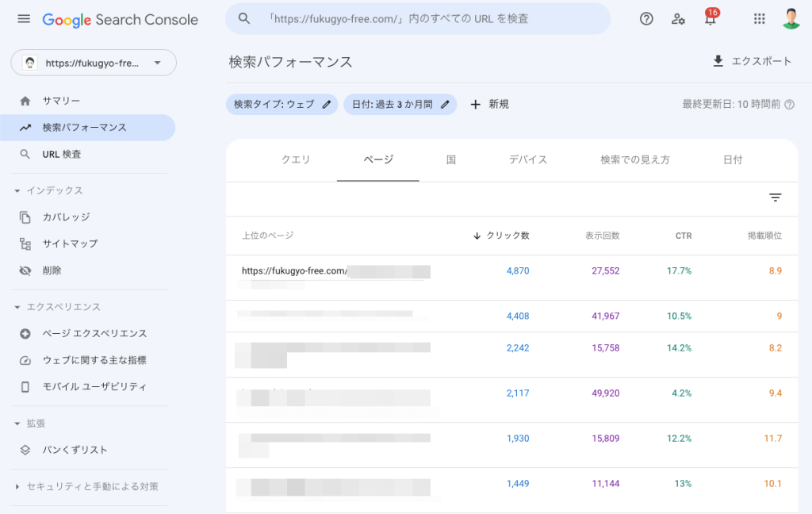Click 日付: 過去 3 か月間 filter chip
Image resolution: width=812 pixels, height=514 pixels.
tap(400, 105)
